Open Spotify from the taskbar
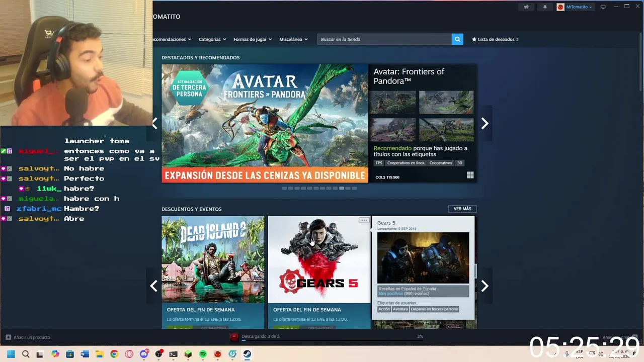The width and height of the screenshot is (644, 362). 203,354
